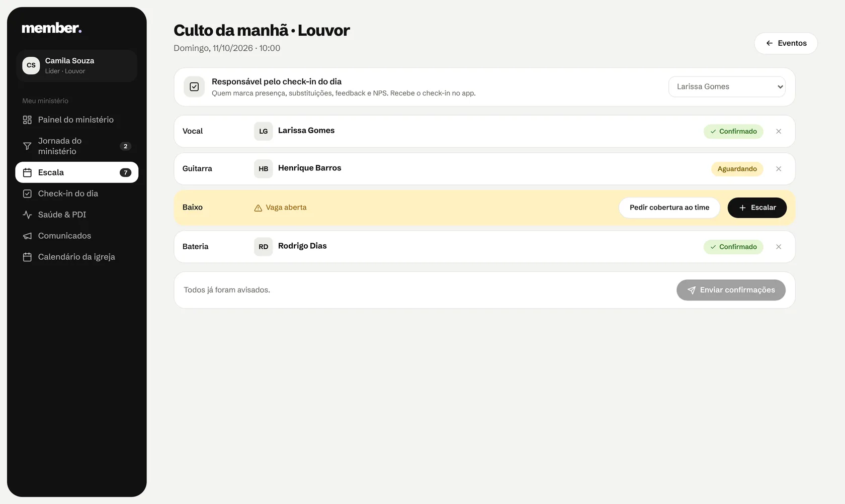Click the Vaga aberta warning triangle icon
This screenshot has height=504, width=845.
pyautogui.click(x=258, y=208)
